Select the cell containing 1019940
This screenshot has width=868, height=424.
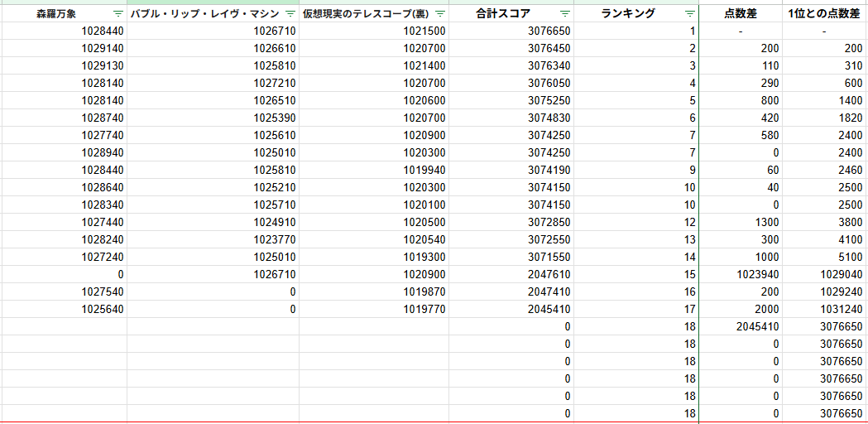point(374,170)
